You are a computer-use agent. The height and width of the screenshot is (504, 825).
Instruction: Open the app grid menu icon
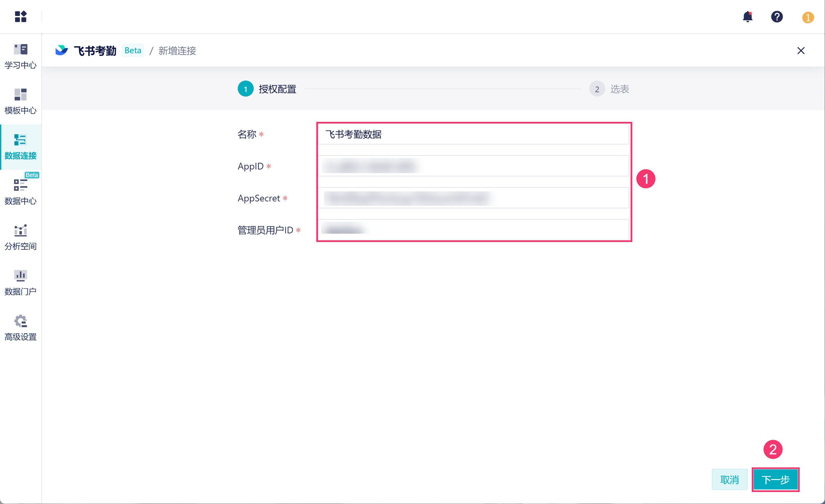20,16
